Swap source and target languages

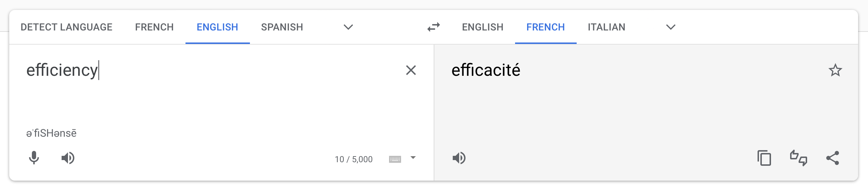(x=434, y=27)
